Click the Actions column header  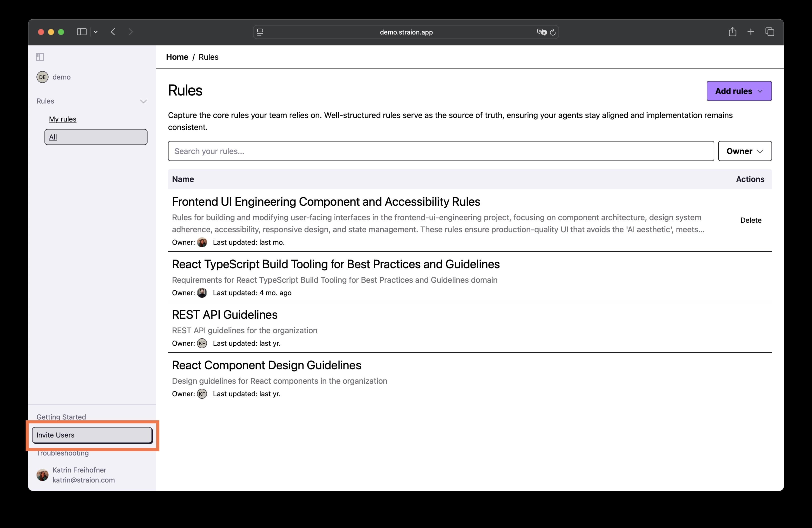750,179
